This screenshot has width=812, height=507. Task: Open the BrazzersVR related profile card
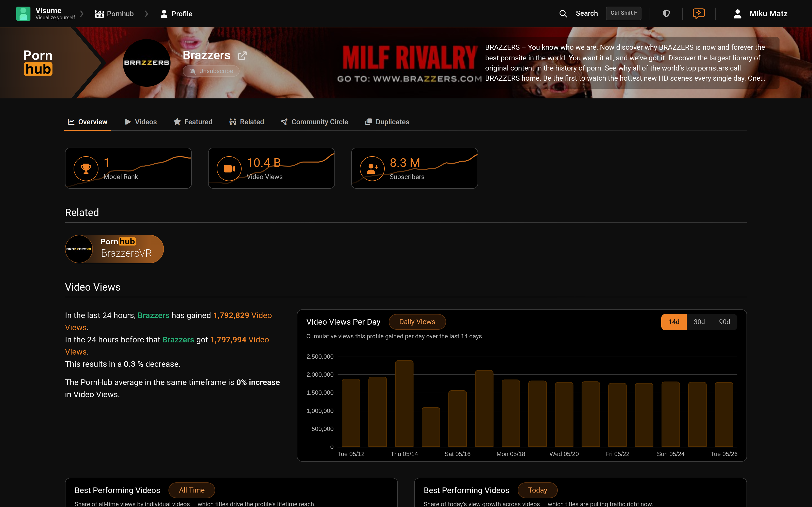tap(114, 249)
